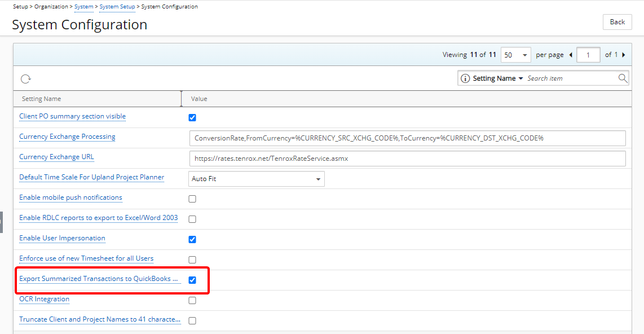Go to next page with right arrow
Image resolution: width=644 pixels, height=334 pixels.
pyautogui.click(x=623, y=55)
